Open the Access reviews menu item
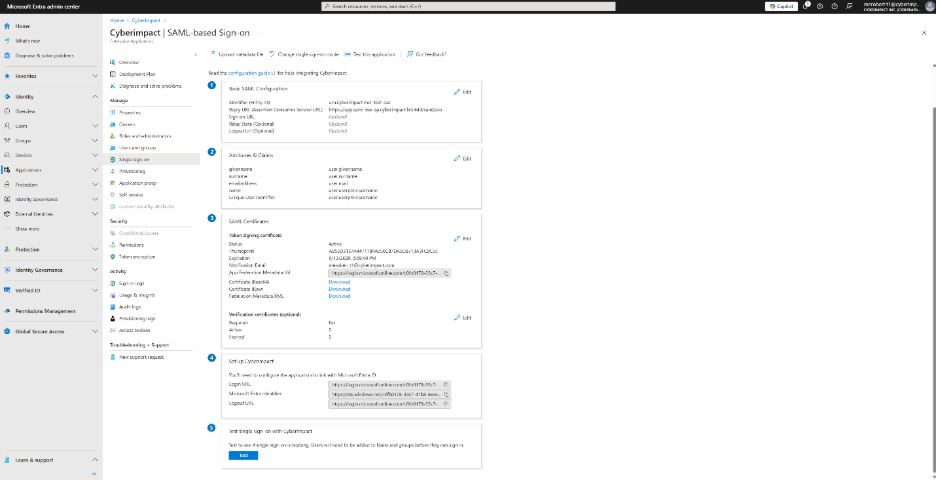The height and width of the screenshot is (480, 936). (134, 330)
